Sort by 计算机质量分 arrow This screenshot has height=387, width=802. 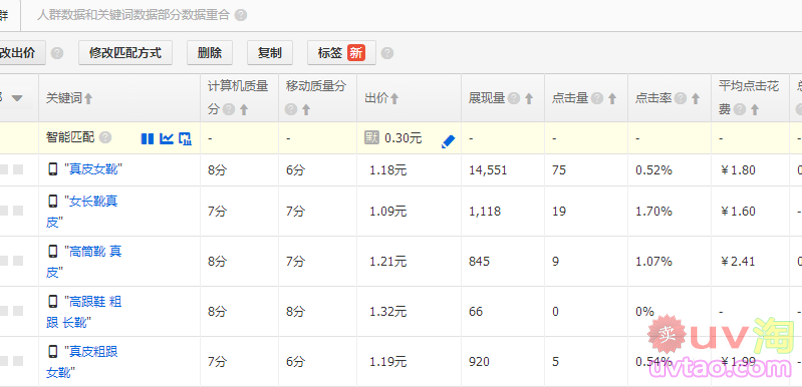(x=243, y=109)
